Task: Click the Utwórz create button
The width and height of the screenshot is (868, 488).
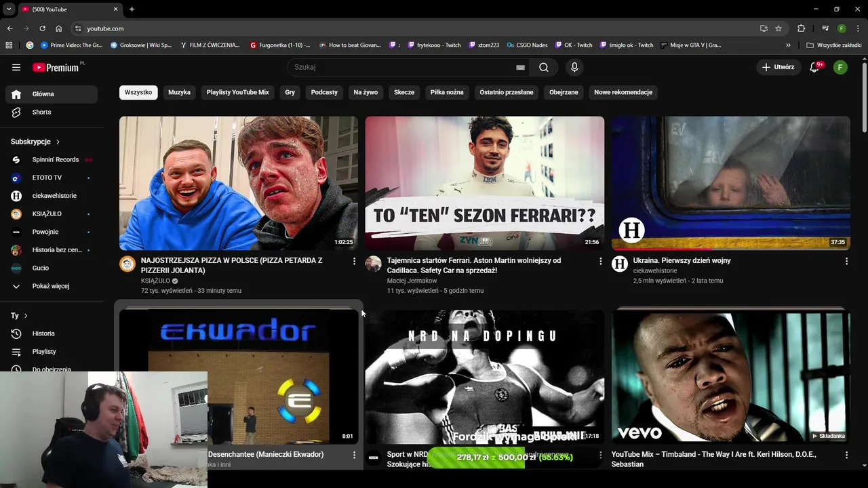Action: click(x=778, y=67)
